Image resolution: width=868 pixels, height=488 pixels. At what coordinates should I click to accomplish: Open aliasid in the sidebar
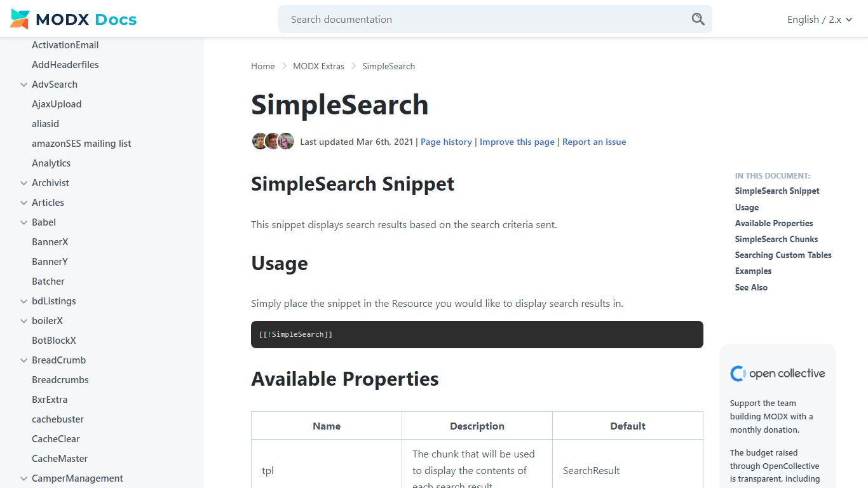(x=45, y=124)
